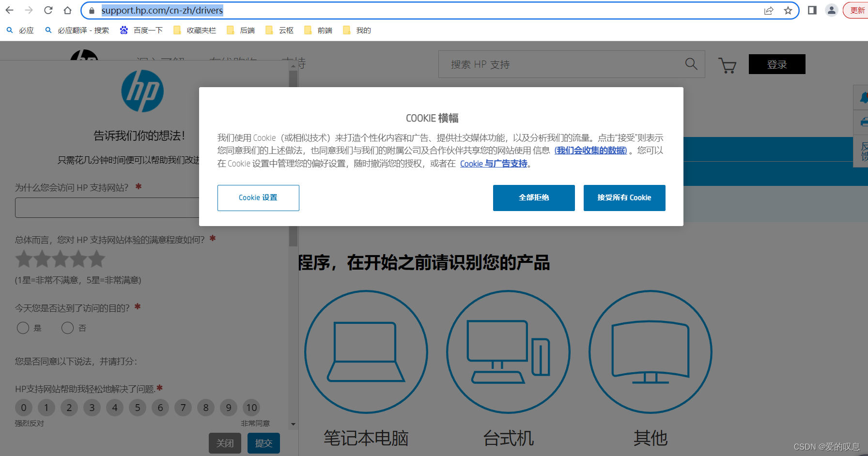The width and height of the screenshot is (868, 456).
Task: Open the 前端 bookmark folder
Action: click(318, 30)
